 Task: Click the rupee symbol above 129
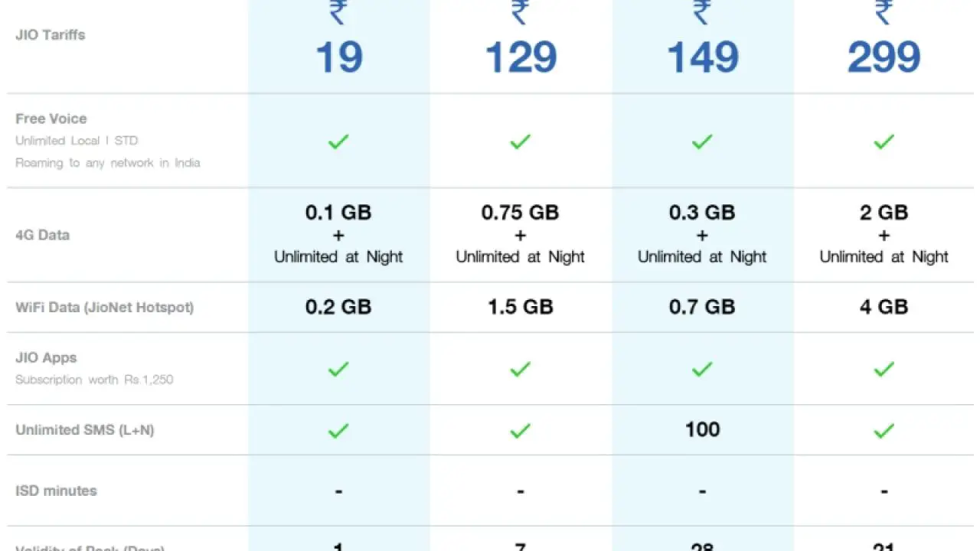tap(521, 13)
